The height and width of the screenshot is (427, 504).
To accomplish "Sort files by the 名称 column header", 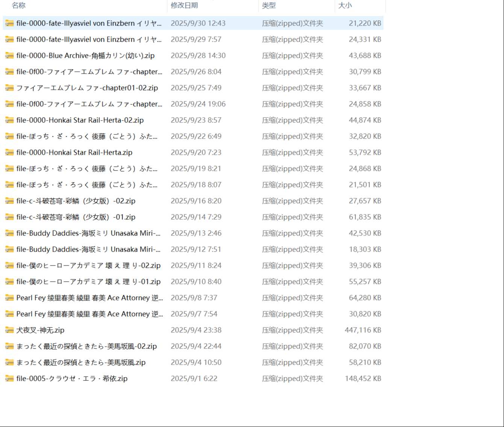I will pos(19,5).
